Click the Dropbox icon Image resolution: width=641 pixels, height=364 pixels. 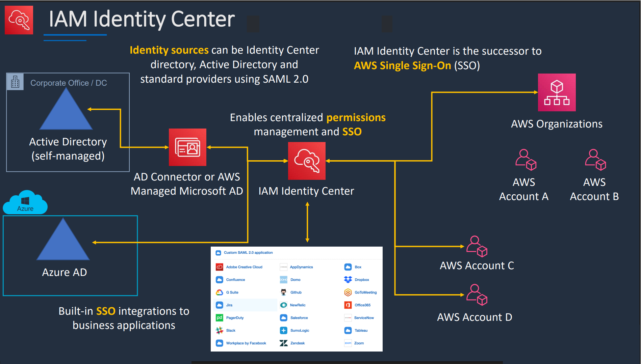[348, 280]
